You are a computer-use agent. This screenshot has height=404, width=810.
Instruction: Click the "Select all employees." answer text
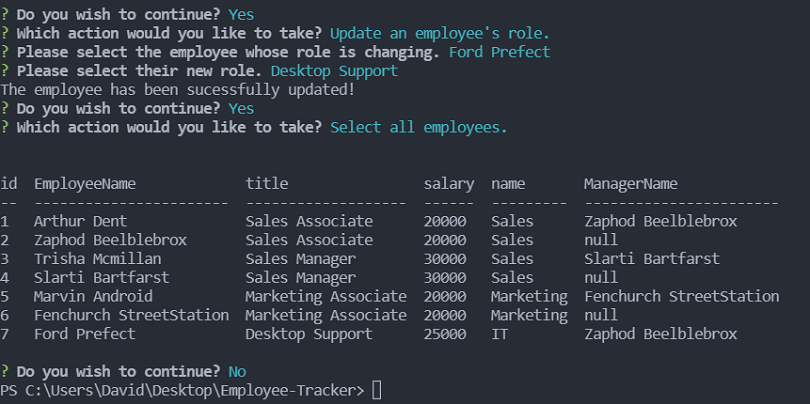(x=419, y=127)
